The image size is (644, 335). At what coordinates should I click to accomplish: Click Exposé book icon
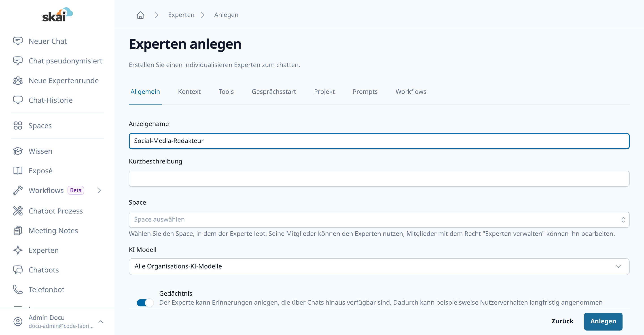click(x=18, y=171)
